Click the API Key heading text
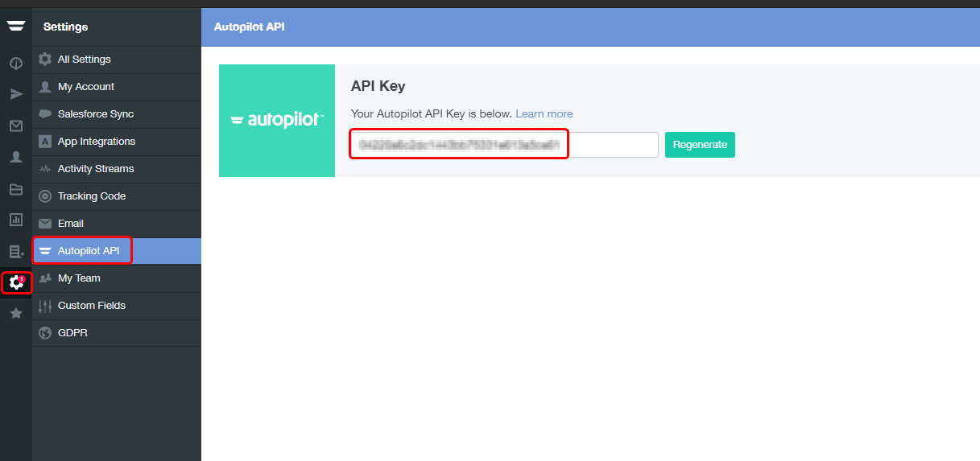 378,86
